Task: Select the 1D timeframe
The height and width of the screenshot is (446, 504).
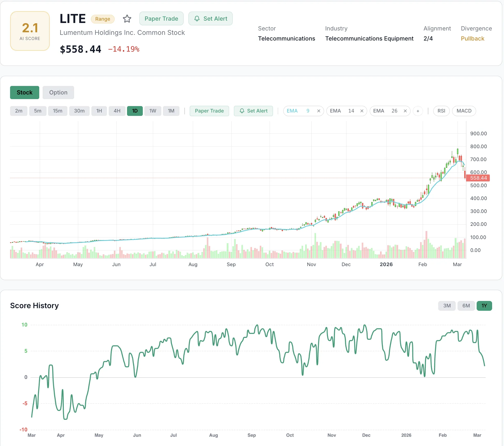Action: tap(135, 111)
